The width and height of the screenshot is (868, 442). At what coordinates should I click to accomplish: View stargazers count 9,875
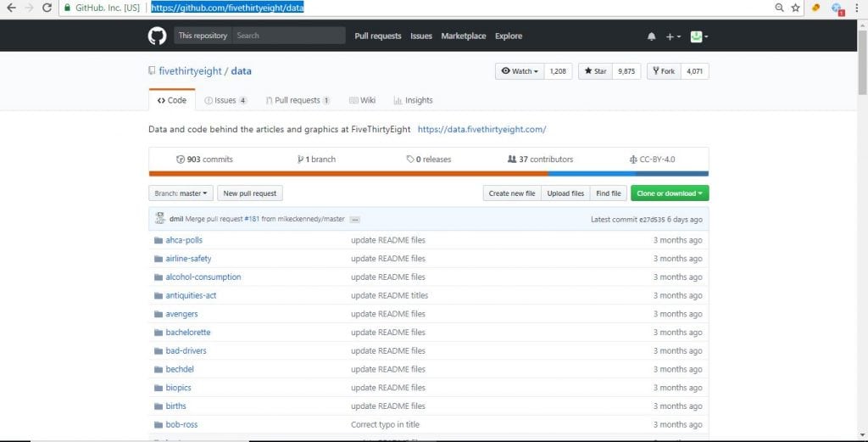(626, 71)
